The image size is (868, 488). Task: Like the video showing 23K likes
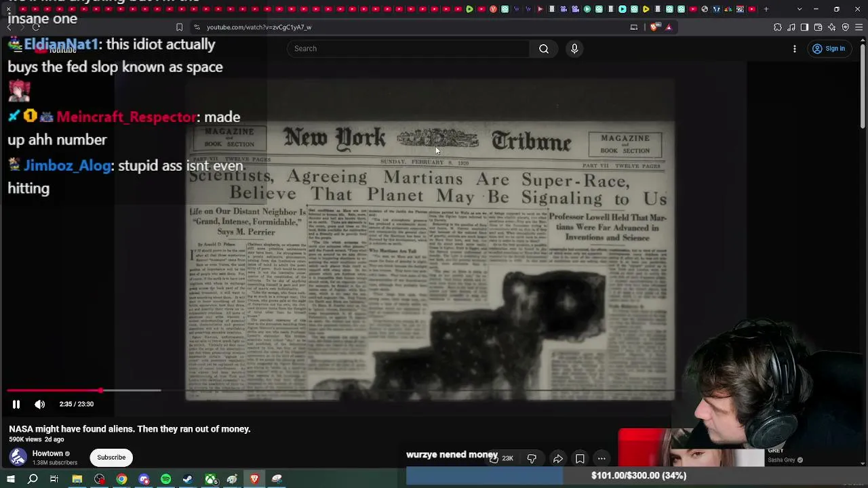pyautogui.click(x=501, y=458)
